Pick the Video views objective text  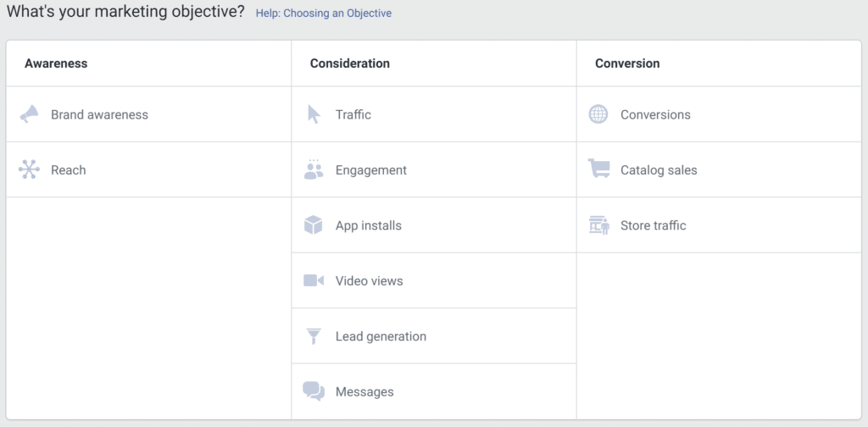(x=369, y=281)
